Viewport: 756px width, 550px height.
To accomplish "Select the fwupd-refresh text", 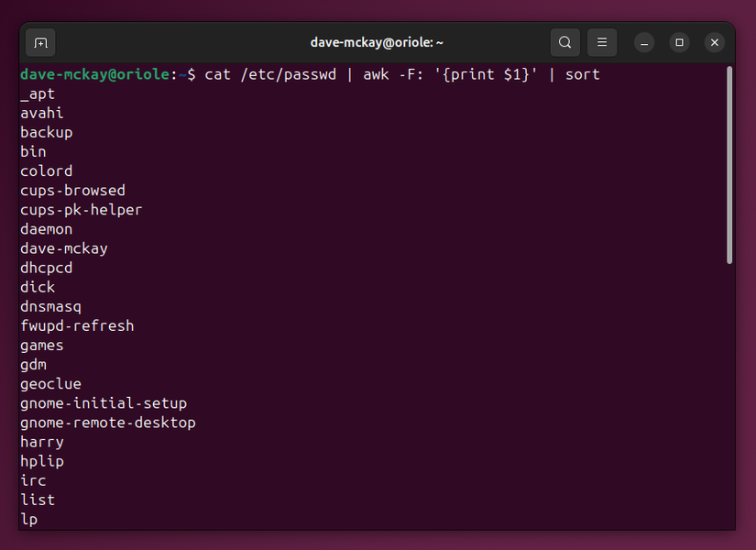I will (77, 325).
